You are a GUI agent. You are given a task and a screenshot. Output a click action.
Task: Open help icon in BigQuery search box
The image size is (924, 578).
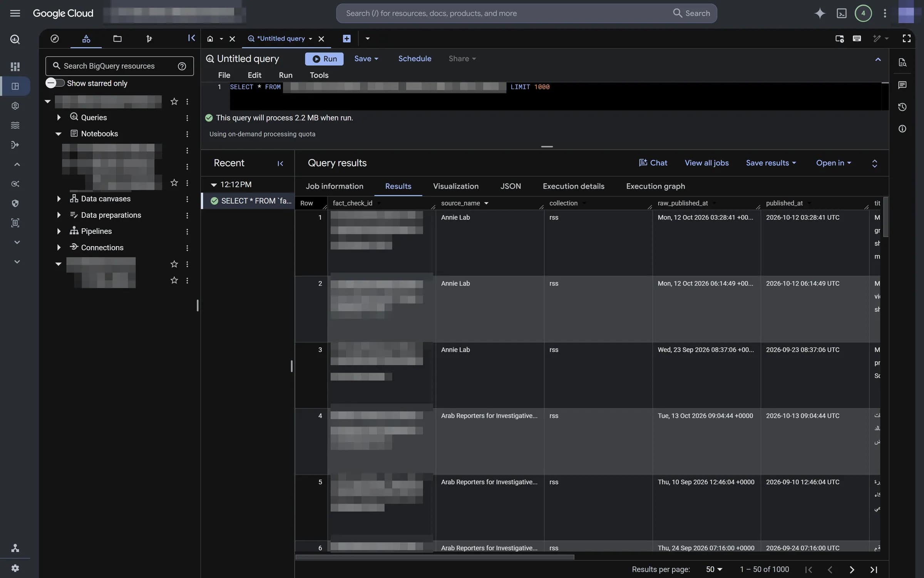[x=182, y=66]
